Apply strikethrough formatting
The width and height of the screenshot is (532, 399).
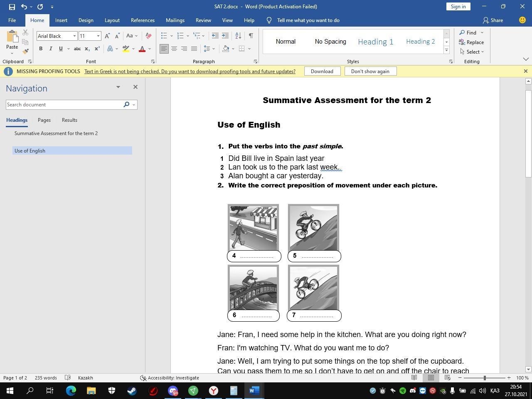point(77,49)
